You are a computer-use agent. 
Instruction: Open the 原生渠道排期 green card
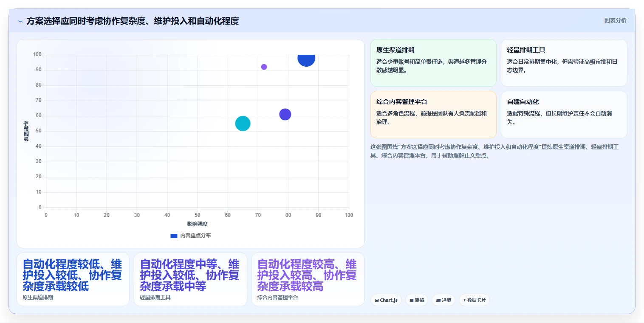pos(433,63)
